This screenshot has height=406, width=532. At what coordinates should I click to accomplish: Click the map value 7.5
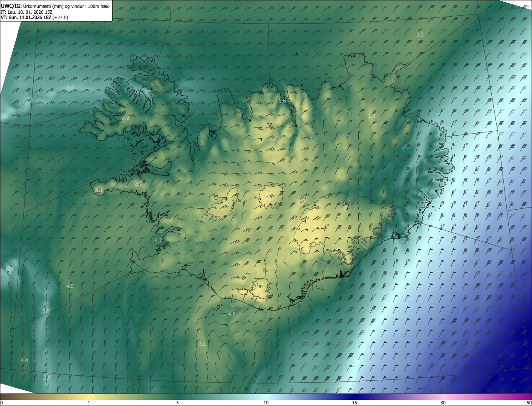click(46, 311)
